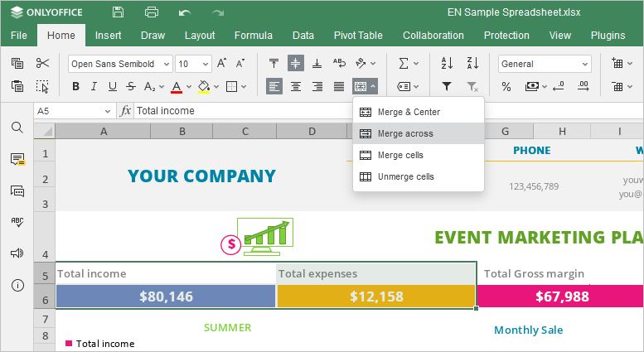Open the Search panel from left sidebar
This screenshot has width=644, height=352.
pyautogui.click(x=17, y=128)
